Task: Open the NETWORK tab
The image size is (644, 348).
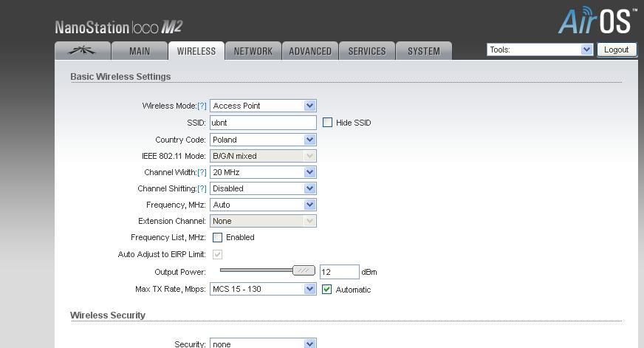Action: [253, 51]
